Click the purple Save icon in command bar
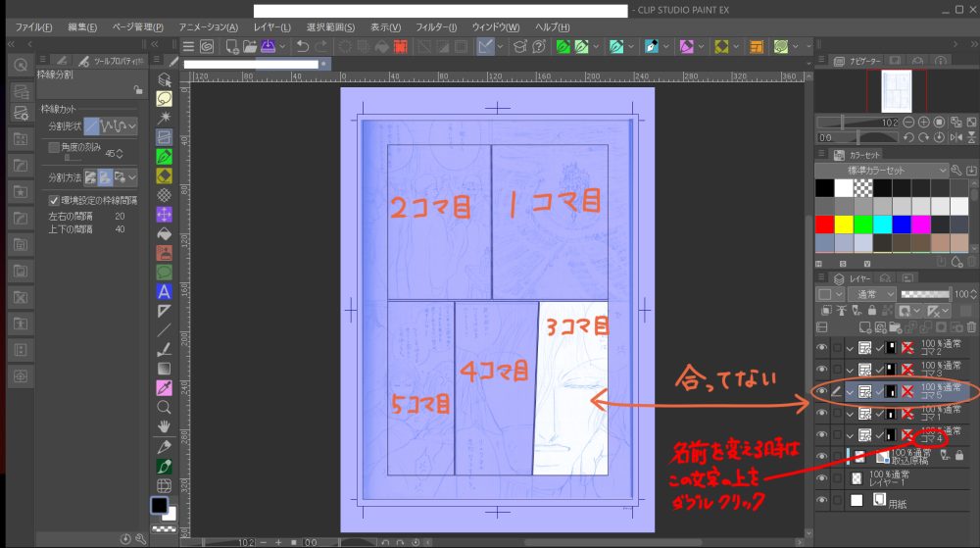The height and width of the screenshot is (548, 980). [269, 46]
